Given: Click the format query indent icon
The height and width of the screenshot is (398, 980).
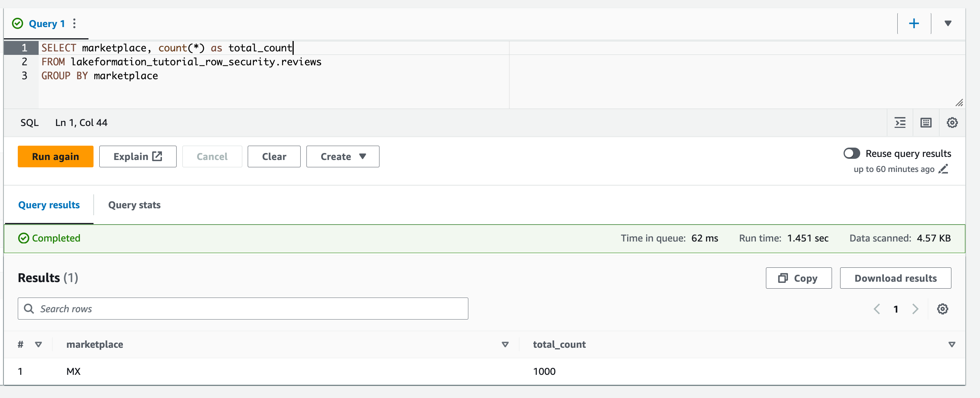Looking at the screenshot, I should tap(900, 123).
